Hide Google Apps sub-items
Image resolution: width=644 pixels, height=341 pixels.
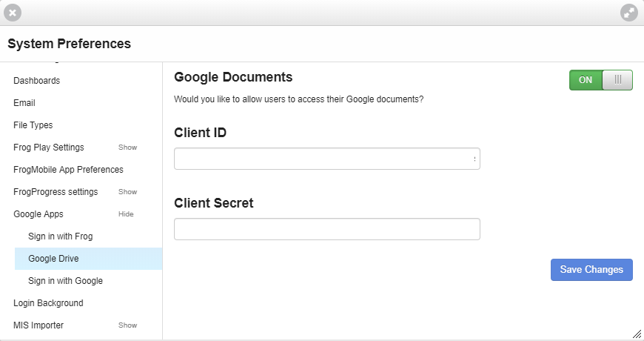126,214
